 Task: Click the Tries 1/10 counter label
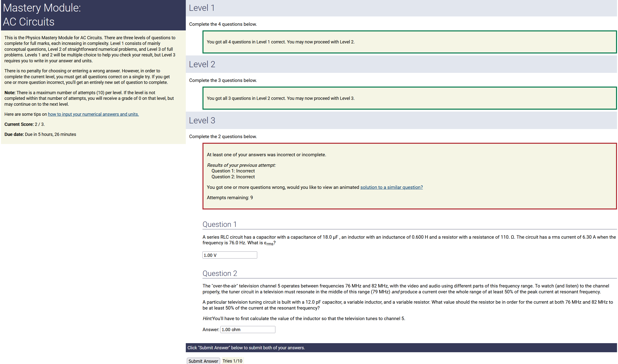pyautogui.click(x=232, y=361)
